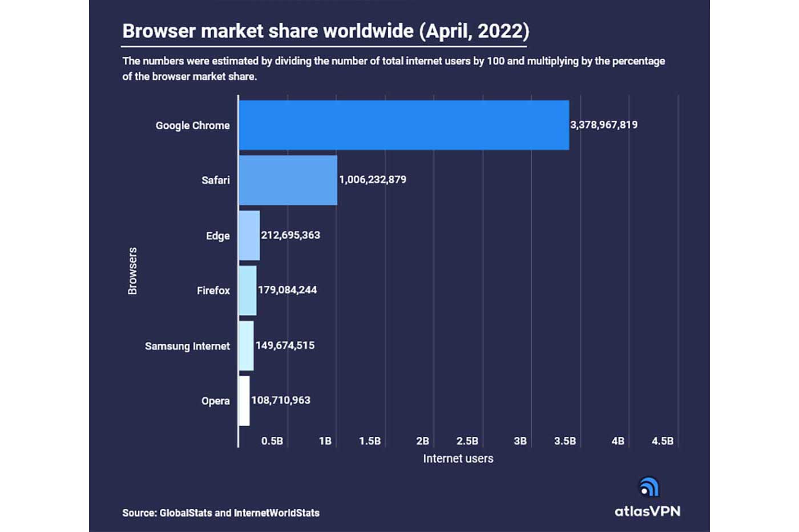Click the 'Source: GlobalStats and InternetWorldStats' text
Image resolution: width=799 pixels, height=532 pixels.
click(x=221, y=513)
